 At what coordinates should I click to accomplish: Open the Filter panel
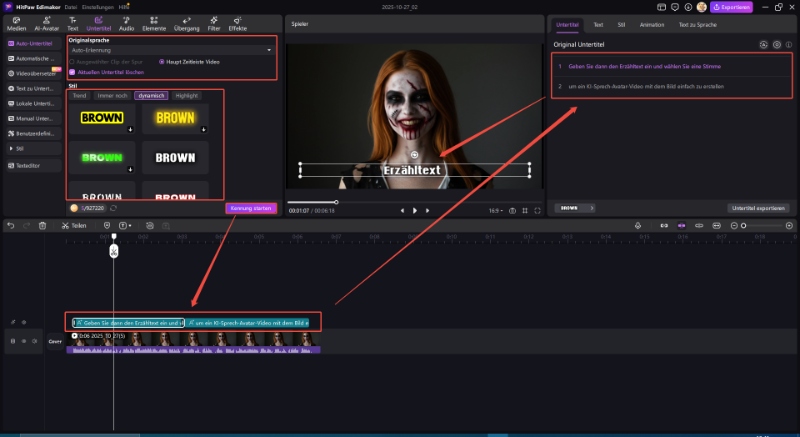(x=214, y=24)
